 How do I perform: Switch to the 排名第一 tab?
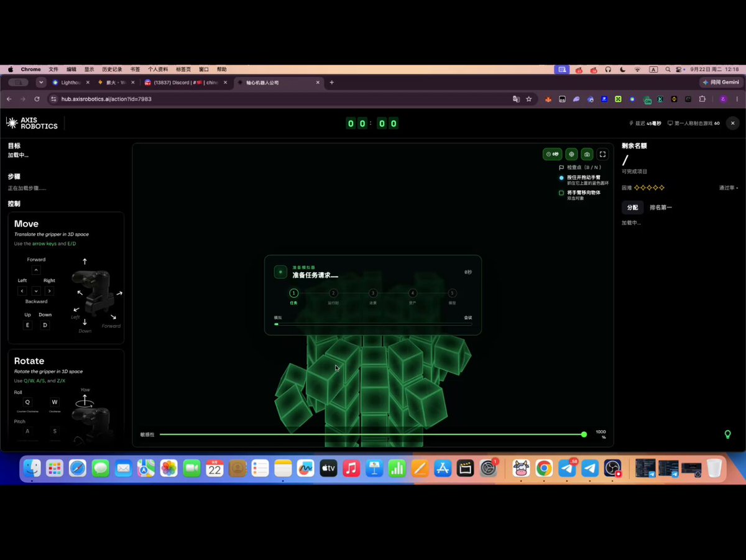(x=661, y=208)
